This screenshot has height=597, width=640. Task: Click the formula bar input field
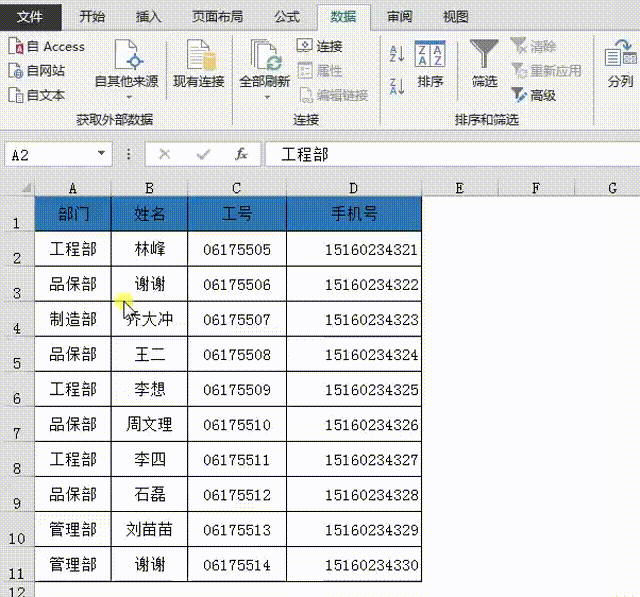pos(450,154)
